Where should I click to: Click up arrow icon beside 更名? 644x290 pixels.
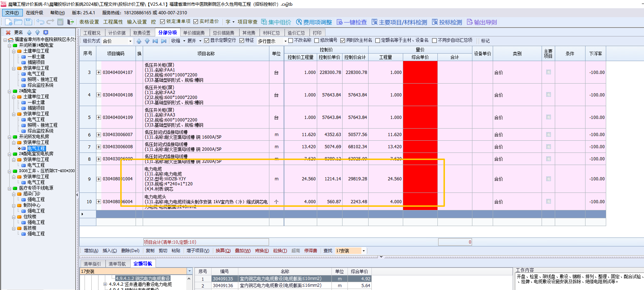click(x=29, y=32)
